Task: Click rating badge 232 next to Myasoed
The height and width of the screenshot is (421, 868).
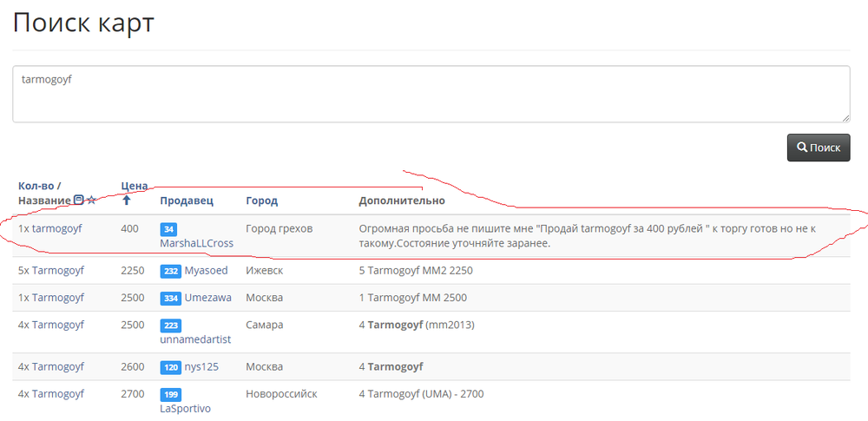Action: coord(170,271)
